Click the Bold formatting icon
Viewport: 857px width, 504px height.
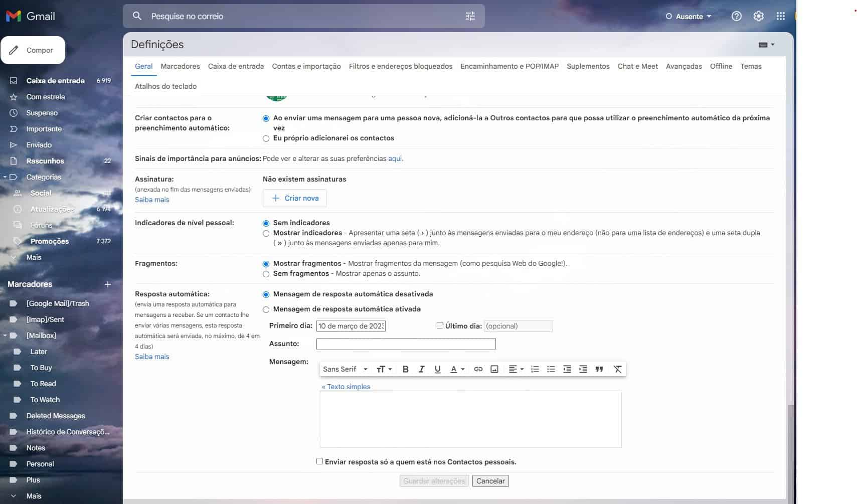pos(405,369)
